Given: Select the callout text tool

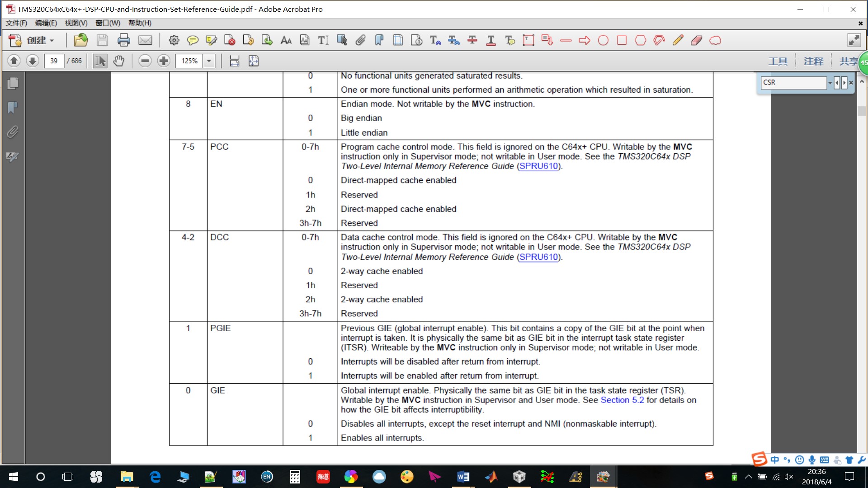Looking at the screenshot, I should tap(547, 41).
